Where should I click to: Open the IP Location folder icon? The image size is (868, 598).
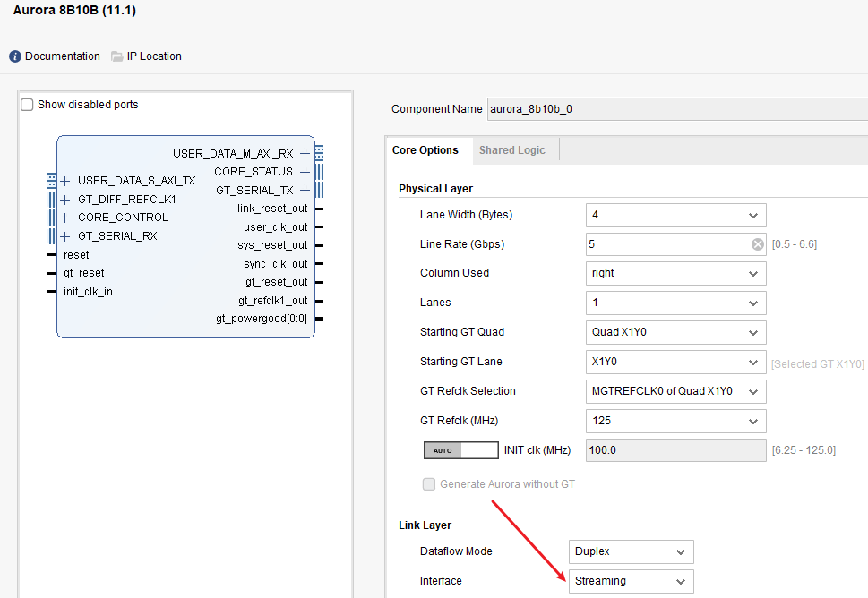click(116, 56)
